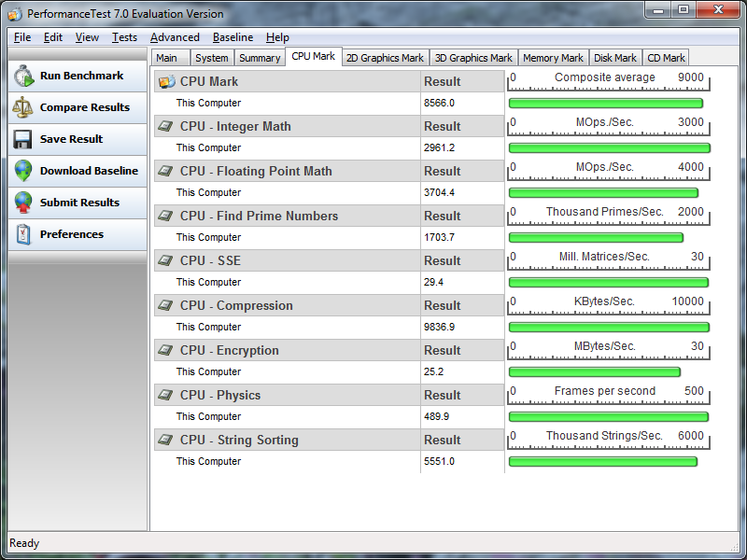Open the Advanced menu

tap(175, 37)
